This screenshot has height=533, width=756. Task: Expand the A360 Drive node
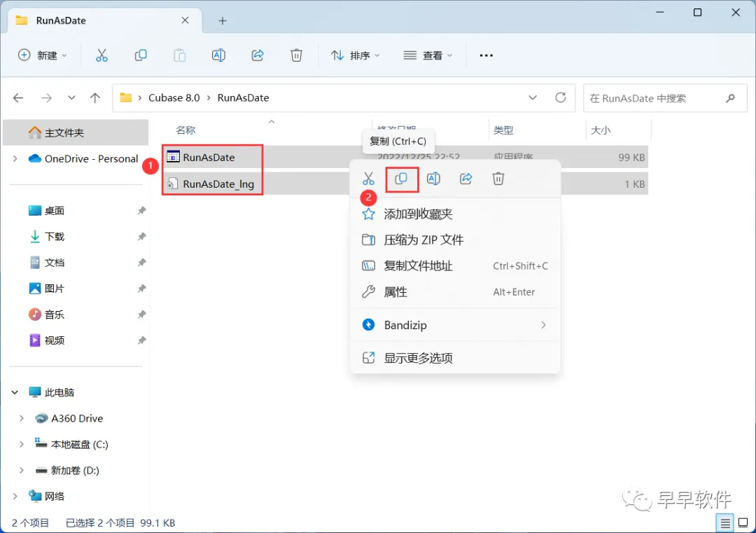click(21, 419)
